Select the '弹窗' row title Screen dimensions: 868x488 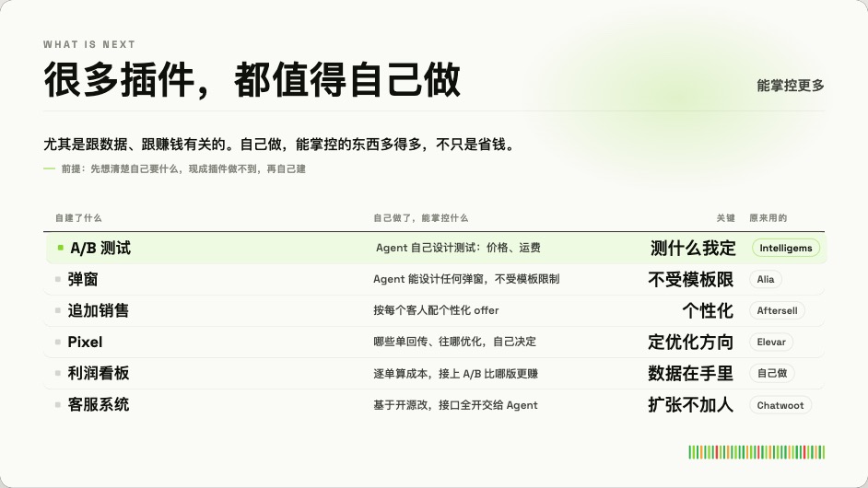tap(83, 279)
